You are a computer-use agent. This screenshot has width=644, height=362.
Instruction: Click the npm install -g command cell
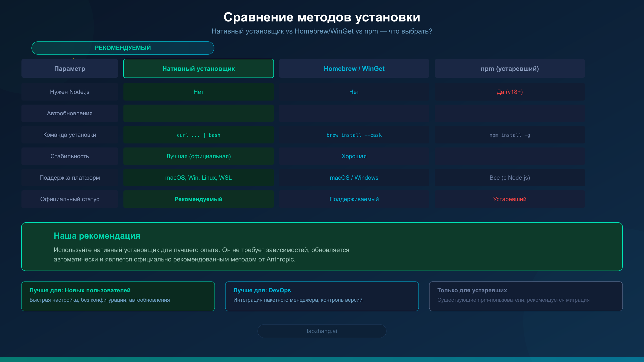pyautogui.click(x=509, y=135)
